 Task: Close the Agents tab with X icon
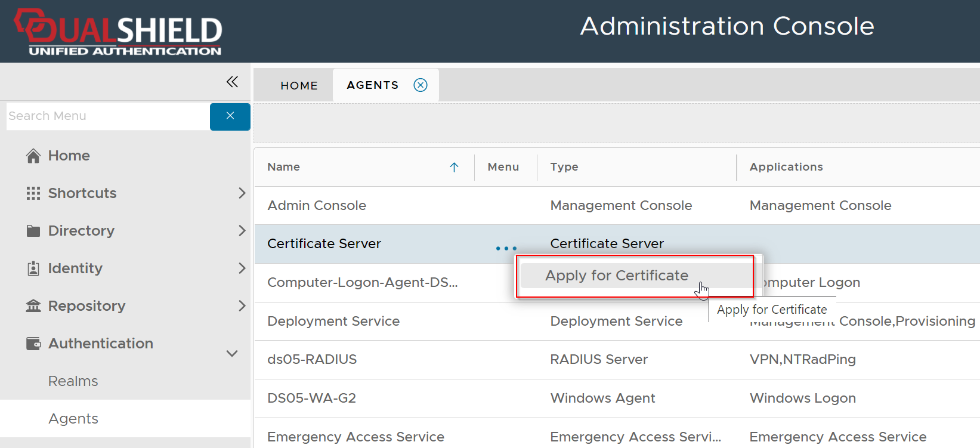[421, 85]
